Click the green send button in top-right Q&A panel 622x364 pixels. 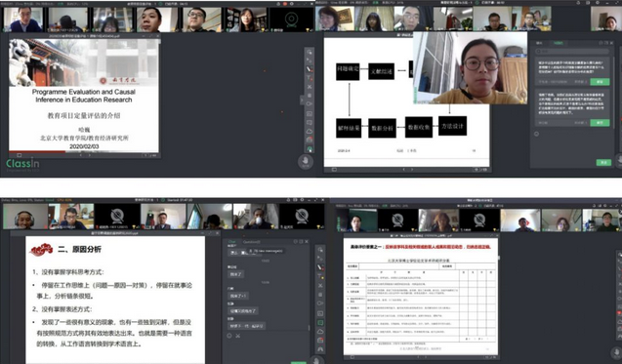tap(603, 163)
